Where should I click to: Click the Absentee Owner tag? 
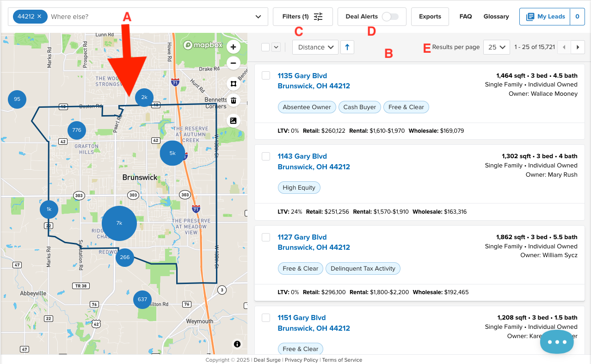(307, 107)
